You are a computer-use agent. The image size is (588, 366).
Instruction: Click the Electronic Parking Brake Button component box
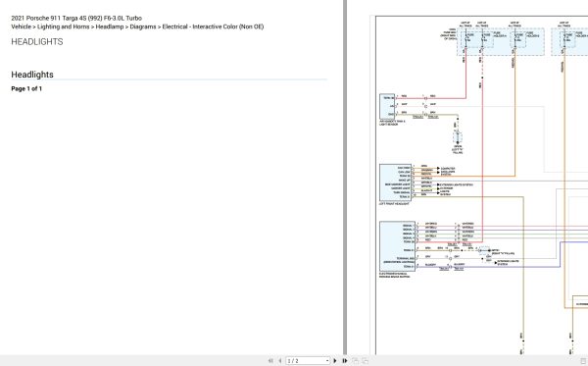tap(397, 246)
